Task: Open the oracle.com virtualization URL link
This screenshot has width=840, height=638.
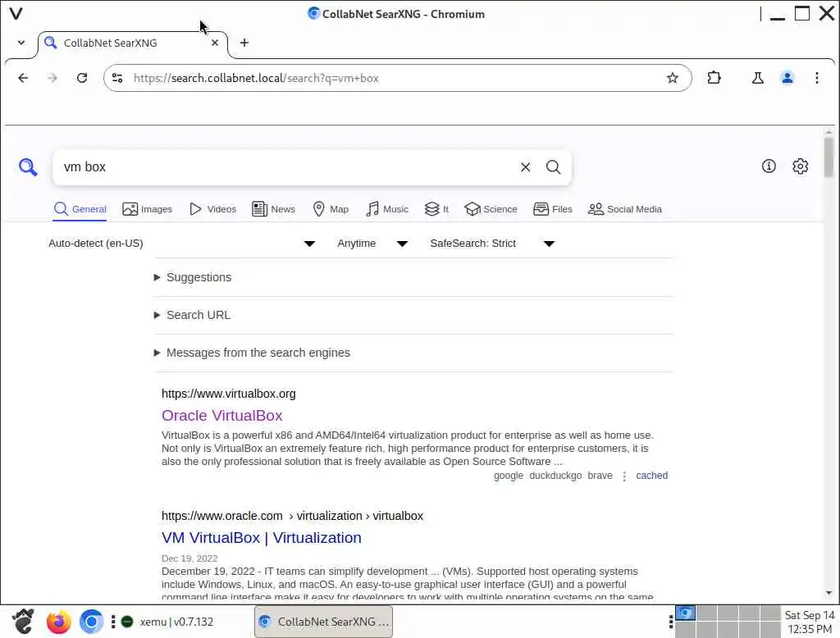Action: click(293, 516)
